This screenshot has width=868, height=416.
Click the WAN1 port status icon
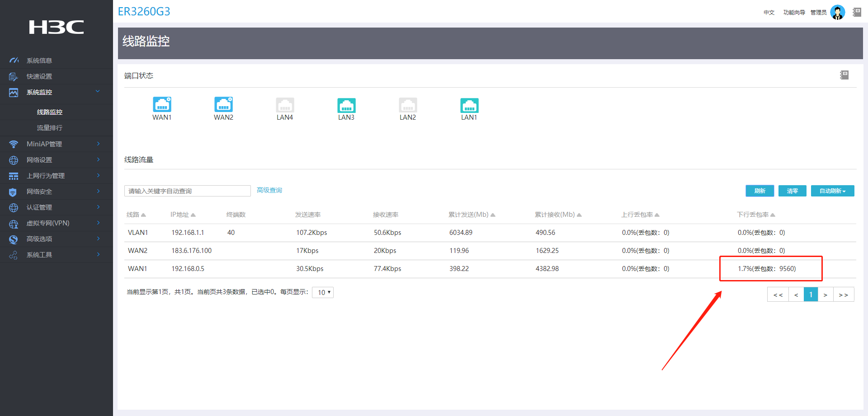[x=162, y=104]
